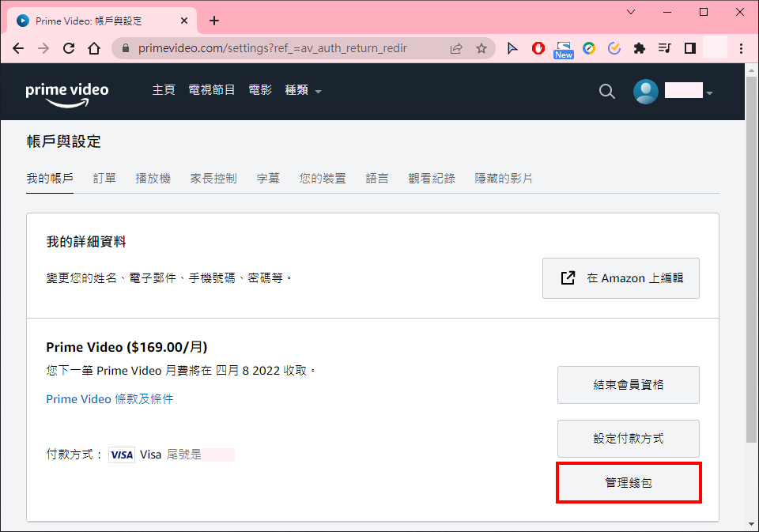The width and height of the screenshot is (759, 532).
Task: Click the browser forward arrow
Action: tap(43, 48)
